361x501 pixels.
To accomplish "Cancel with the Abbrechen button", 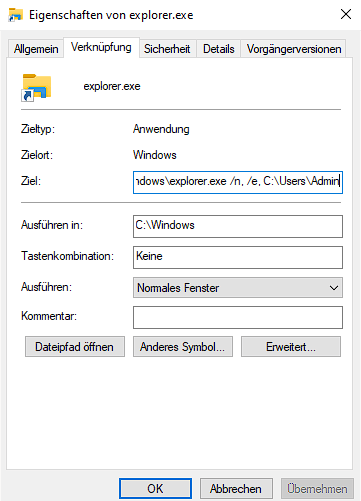I will [x=236, y=489].
